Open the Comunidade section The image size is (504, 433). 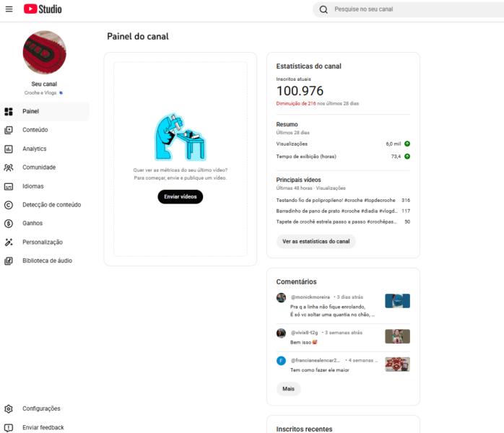coord(45,167)
